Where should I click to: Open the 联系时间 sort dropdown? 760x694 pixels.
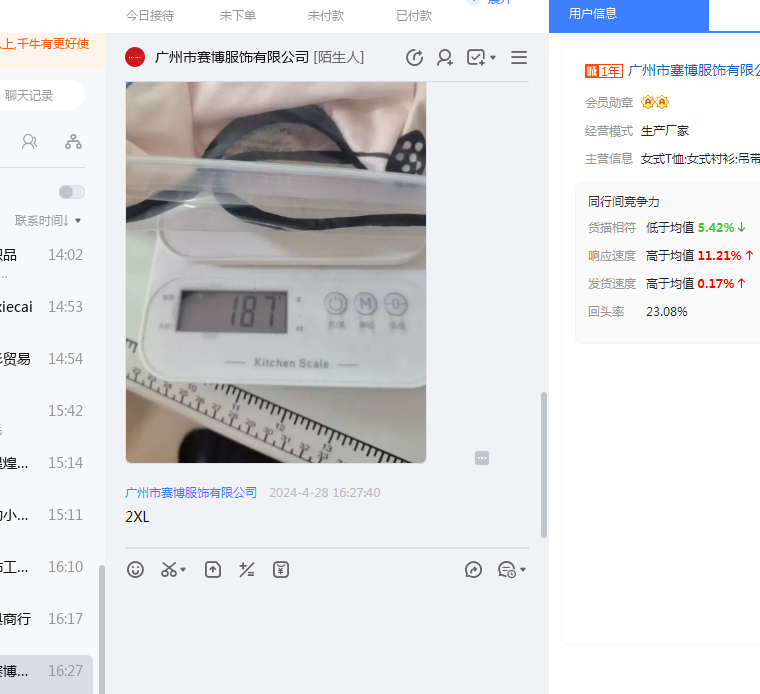point(48,221)
